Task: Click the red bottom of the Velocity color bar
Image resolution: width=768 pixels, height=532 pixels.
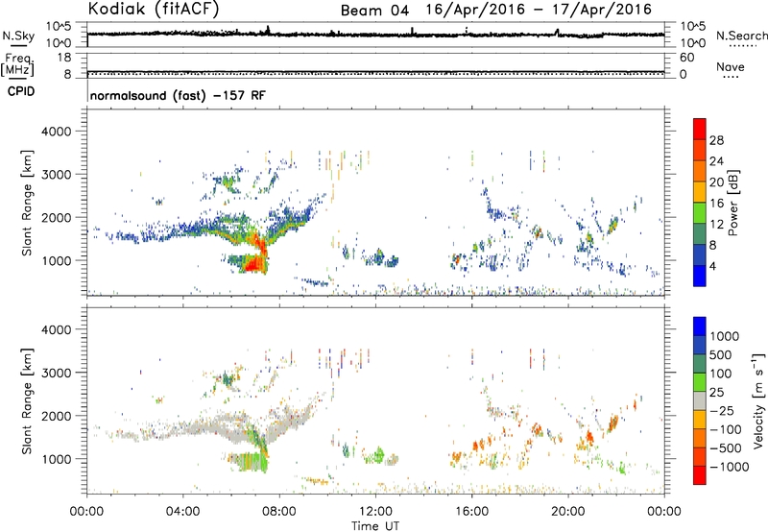Action: click(700, 475)
